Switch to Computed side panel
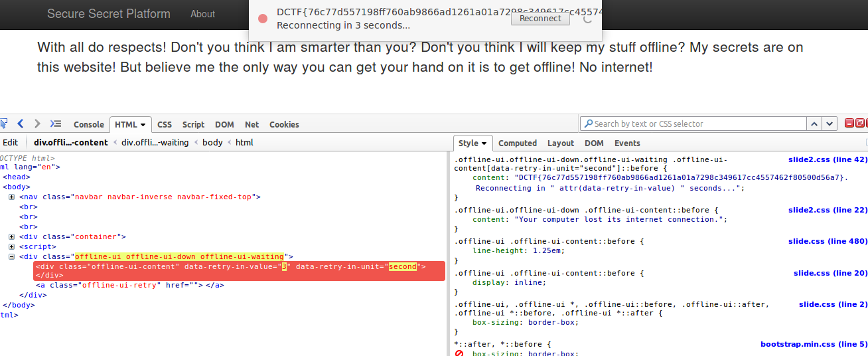Screen dimensions: 868x356 coord(518,143)
